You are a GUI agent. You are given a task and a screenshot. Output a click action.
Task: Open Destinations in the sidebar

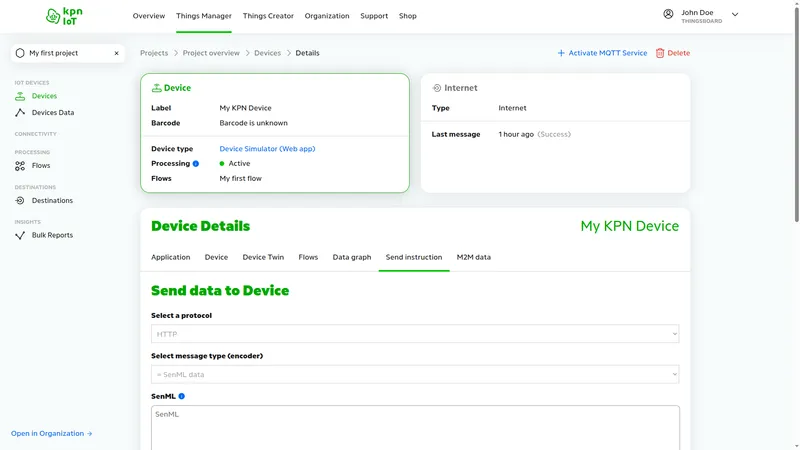pos(53,201)
